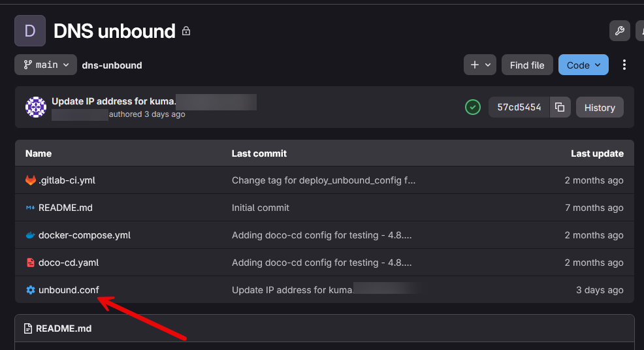Click the gear icon beside unbound.conf

pyautogui.click(x=31, y=290)
